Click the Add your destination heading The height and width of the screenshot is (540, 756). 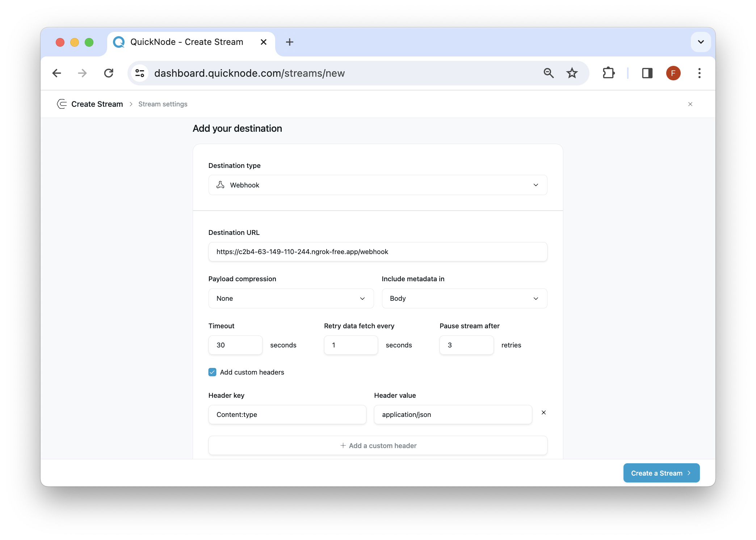pos(237,128)
